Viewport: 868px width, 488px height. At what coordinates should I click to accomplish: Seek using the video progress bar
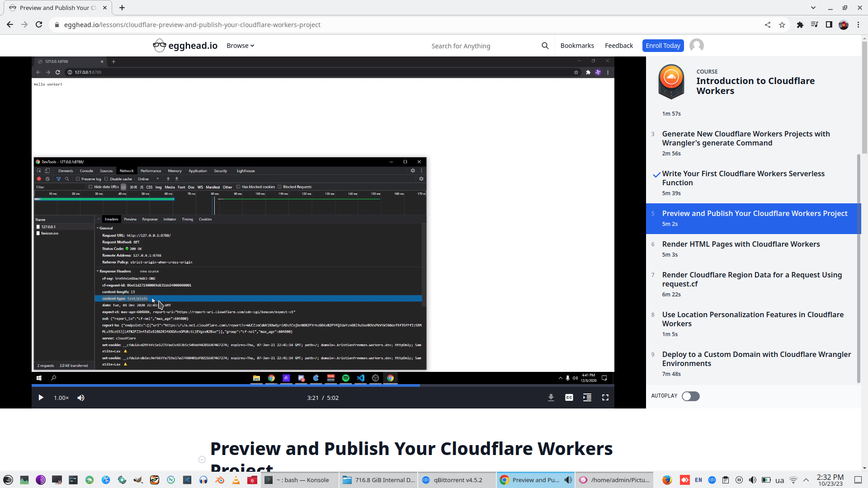[323, 385]
